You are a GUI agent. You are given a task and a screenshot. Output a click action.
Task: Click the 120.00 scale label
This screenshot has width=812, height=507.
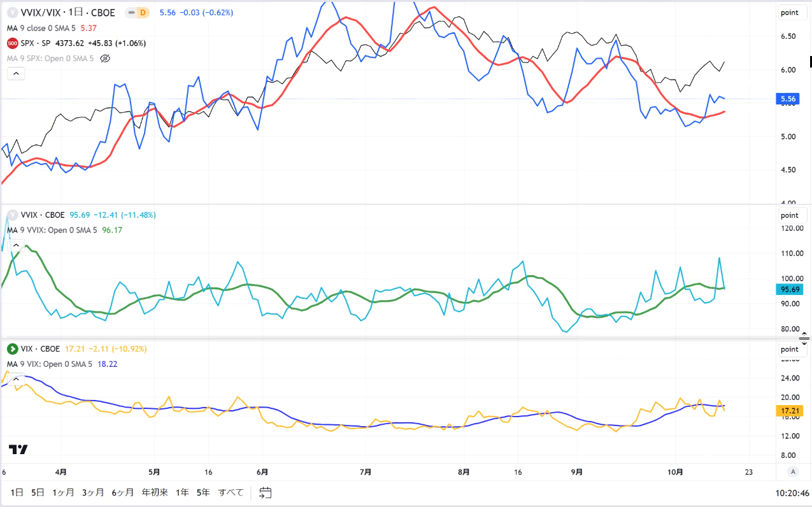tap(791, 228)
